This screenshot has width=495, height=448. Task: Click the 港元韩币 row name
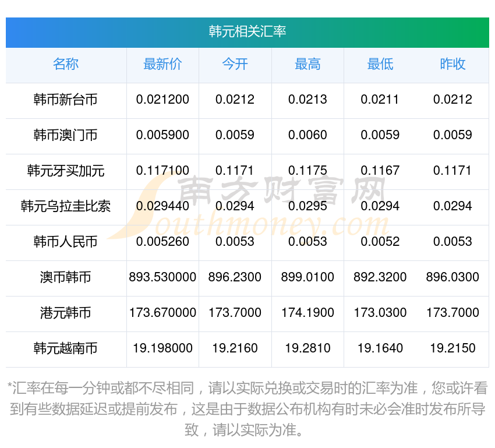pos(66,313)
